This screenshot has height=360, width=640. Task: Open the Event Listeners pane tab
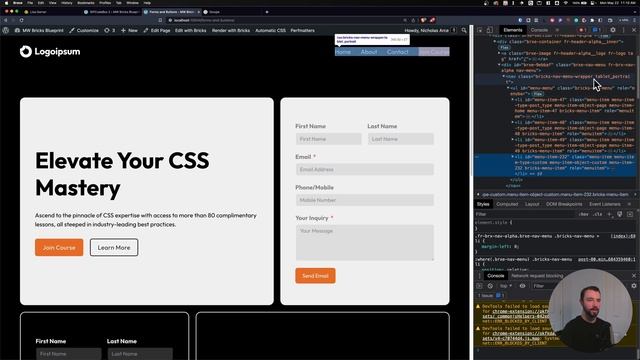(x=604, y=204)
